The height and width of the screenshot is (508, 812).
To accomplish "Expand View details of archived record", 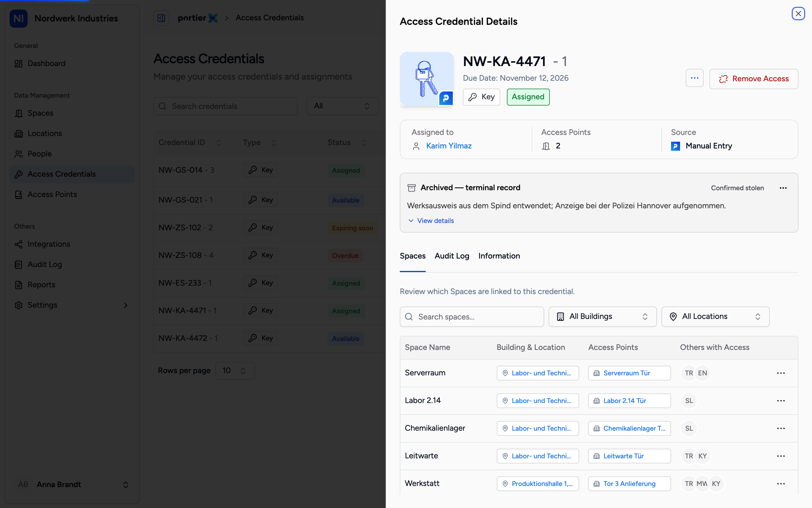I will click(431, 221).
